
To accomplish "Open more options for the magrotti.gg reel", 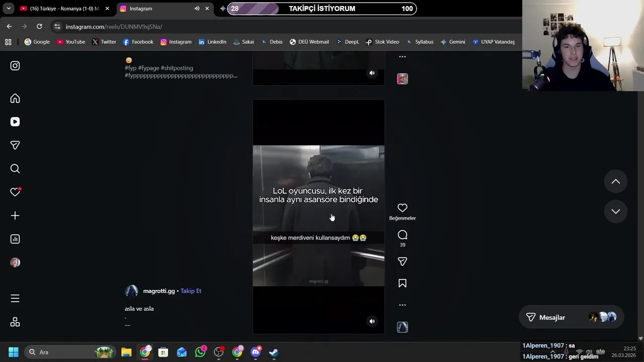I will (x=403, y=305).
